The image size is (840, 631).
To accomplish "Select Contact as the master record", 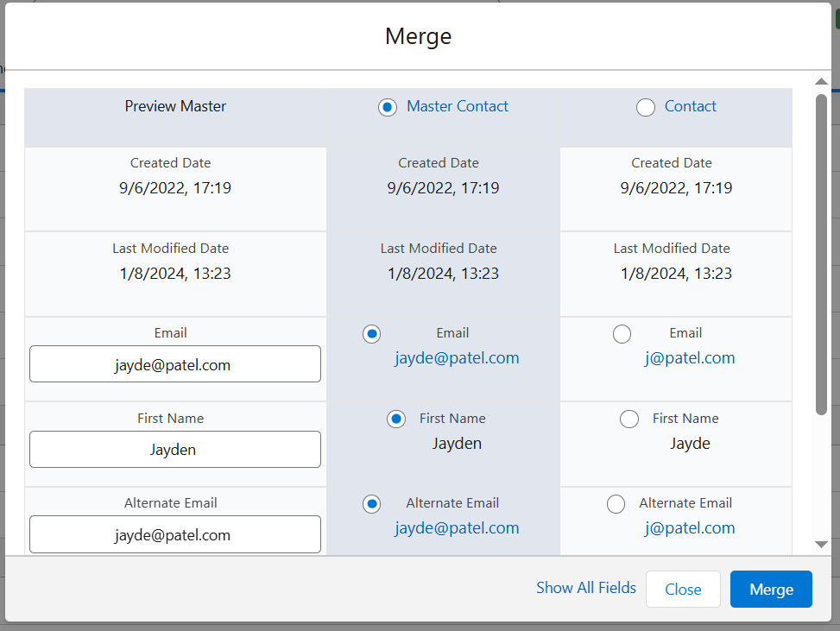I will (x=646, y=107).
